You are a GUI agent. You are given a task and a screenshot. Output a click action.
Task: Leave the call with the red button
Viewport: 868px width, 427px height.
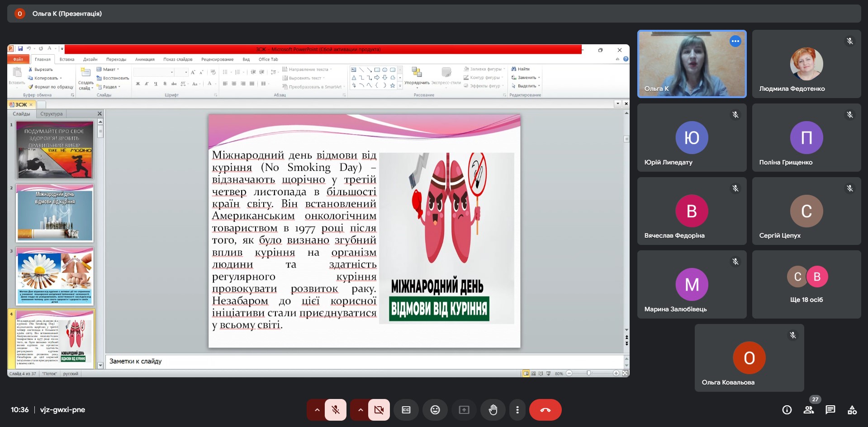coord(545,410)
